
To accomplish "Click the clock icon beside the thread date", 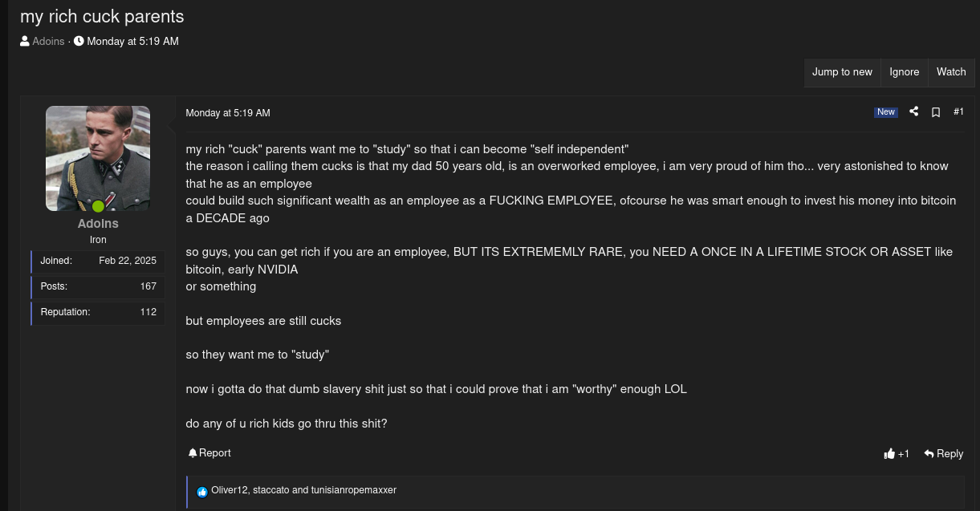I will point(79,42).
